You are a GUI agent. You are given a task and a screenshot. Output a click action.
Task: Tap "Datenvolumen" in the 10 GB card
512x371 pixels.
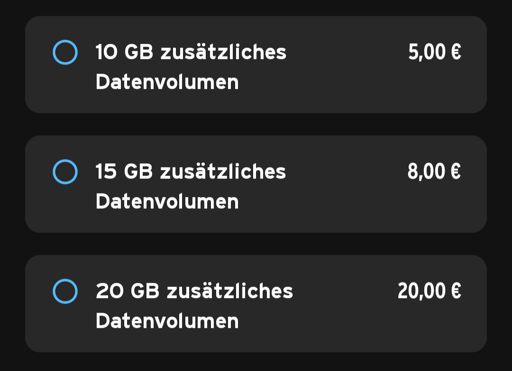167,82
